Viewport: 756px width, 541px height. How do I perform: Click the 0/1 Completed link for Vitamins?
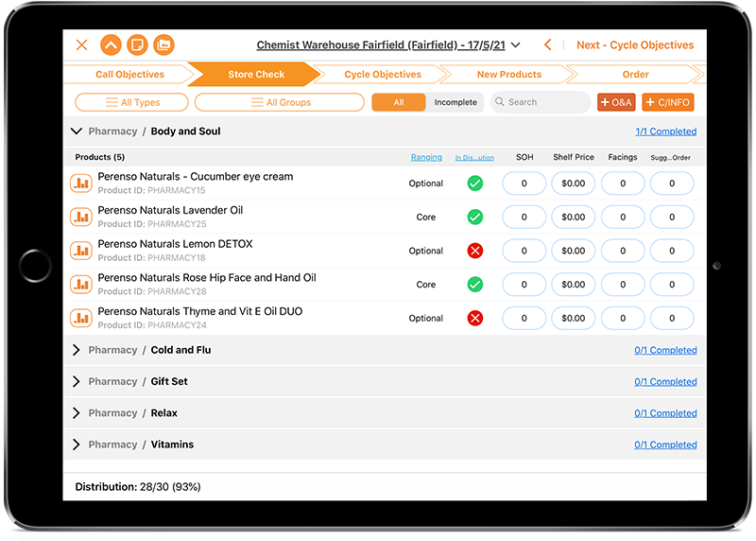pos(665,445)
